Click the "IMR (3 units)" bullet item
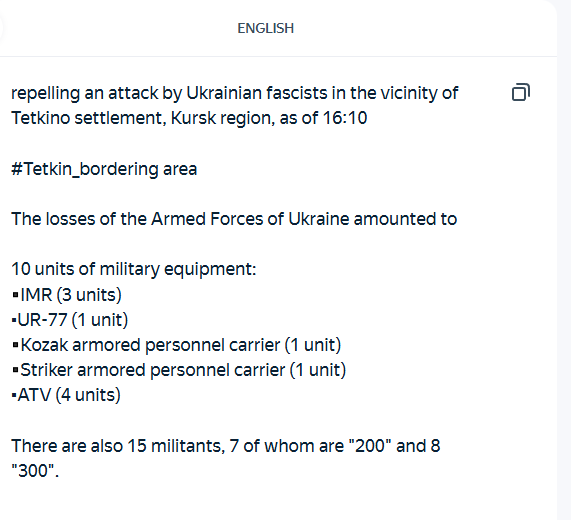This screenshot has height=520, width=571. pos(67,295)
